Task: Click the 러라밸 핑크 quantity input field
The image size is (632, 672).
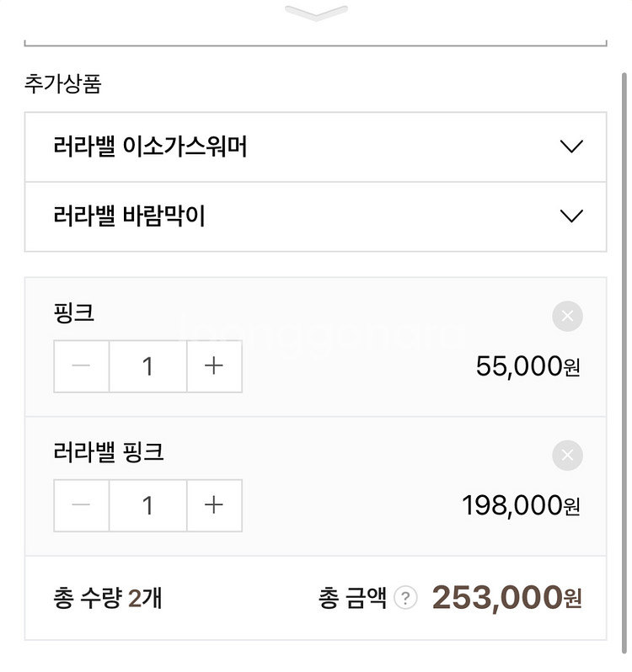Action: point(148,505)
